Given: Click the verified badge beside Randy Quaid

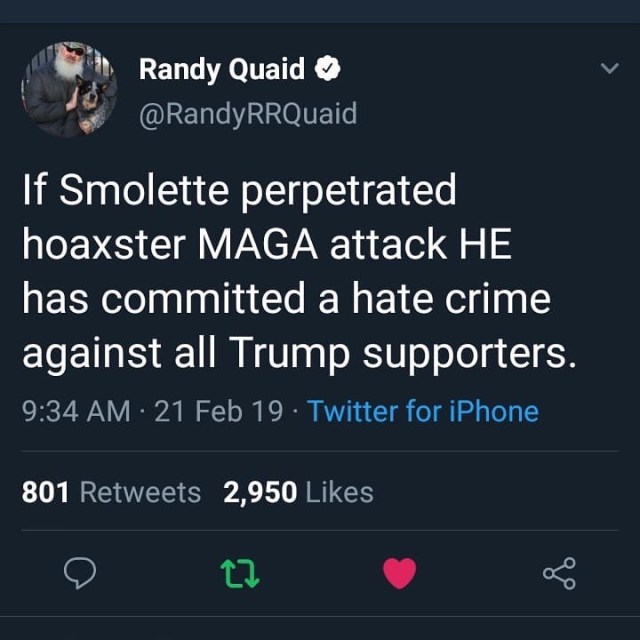Looking at the screenshot, I should [x=329, y=69].
